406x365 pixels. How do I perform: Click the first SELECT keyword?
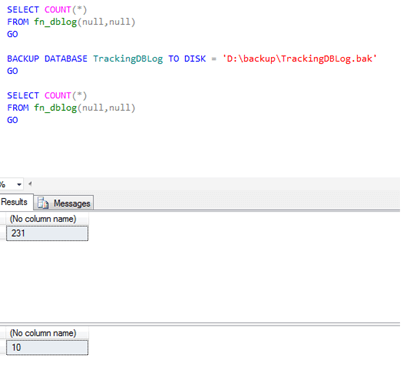(x=23, y=10)
